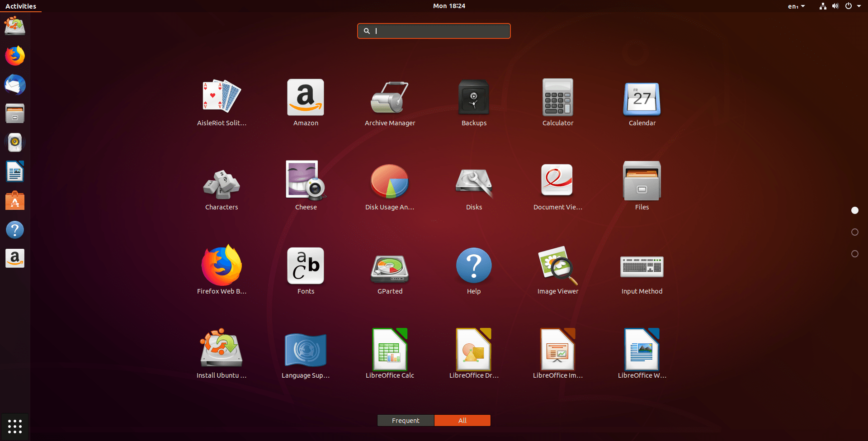Open Rhythmbox from the dock
The width and height of the screenshot is (868, 441).
click(15, 142)
